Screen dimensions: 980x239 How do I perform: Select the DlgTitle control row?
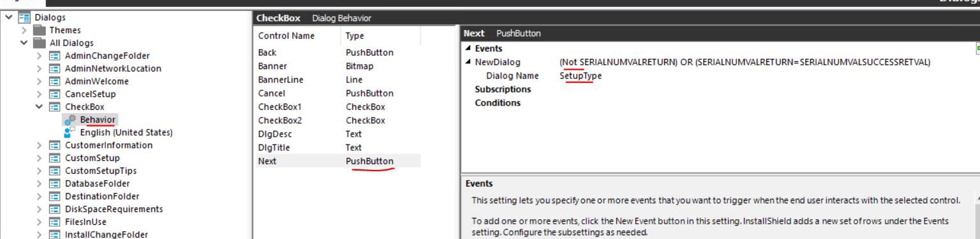(x=338, y=147)
